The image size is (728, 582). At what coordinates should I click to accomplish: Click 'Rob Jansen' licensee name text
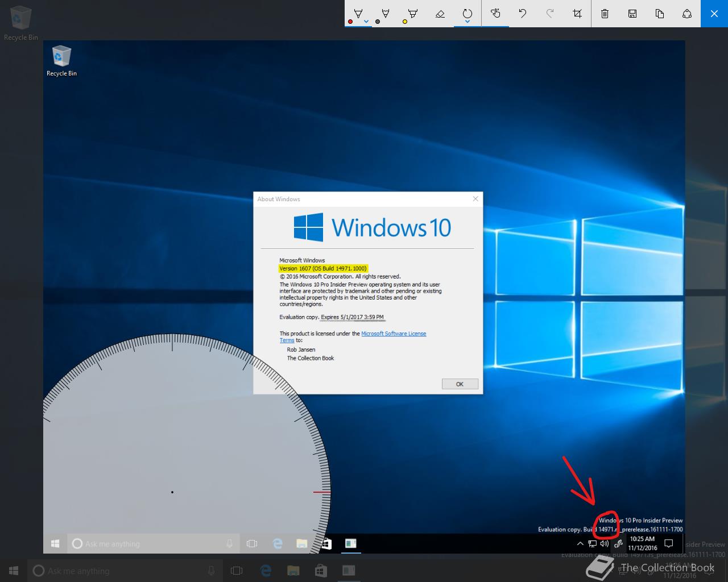pos(301,350)
